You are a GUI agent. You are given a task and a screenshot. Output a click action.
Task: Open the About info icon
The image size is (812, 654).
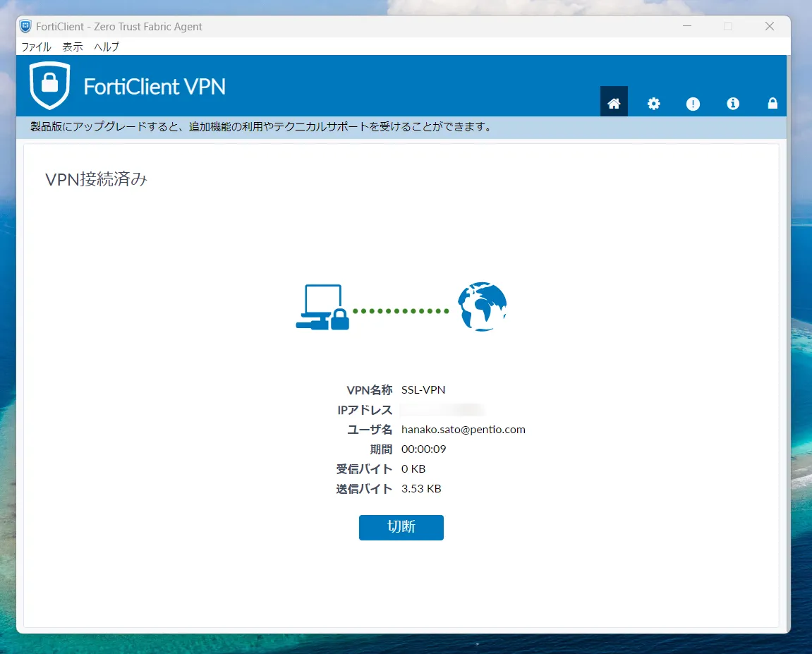pyautogui.click(x=732, y=103)
